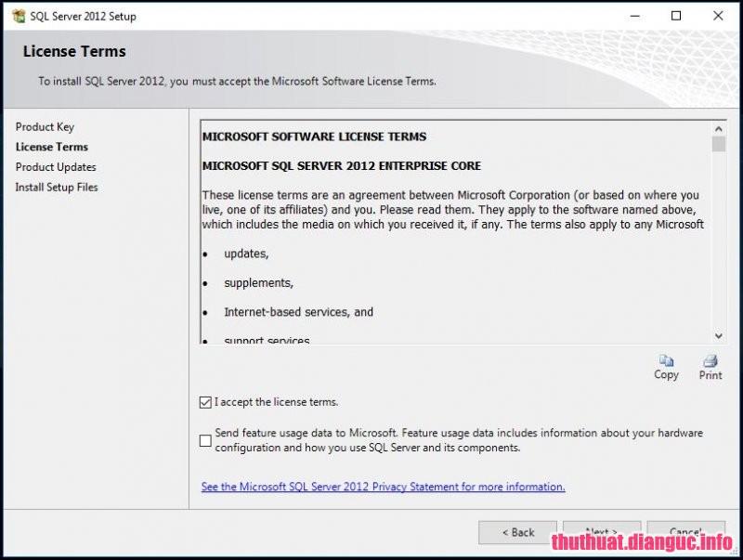This screenshot has height=560, width=743.
Task: Select License Terms step in sidebar
Action: point(52,147)
